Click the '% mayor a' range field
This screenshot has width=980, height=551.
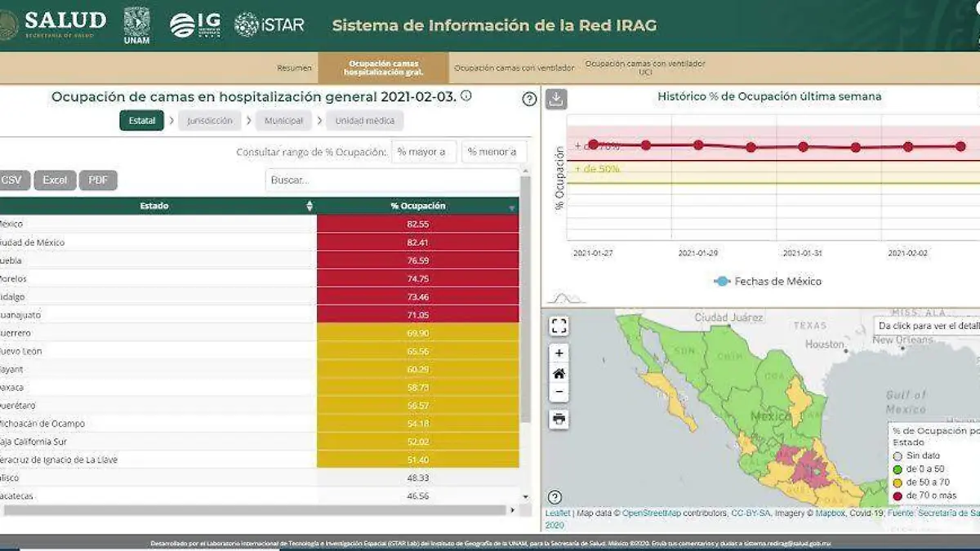coord(424,152)
